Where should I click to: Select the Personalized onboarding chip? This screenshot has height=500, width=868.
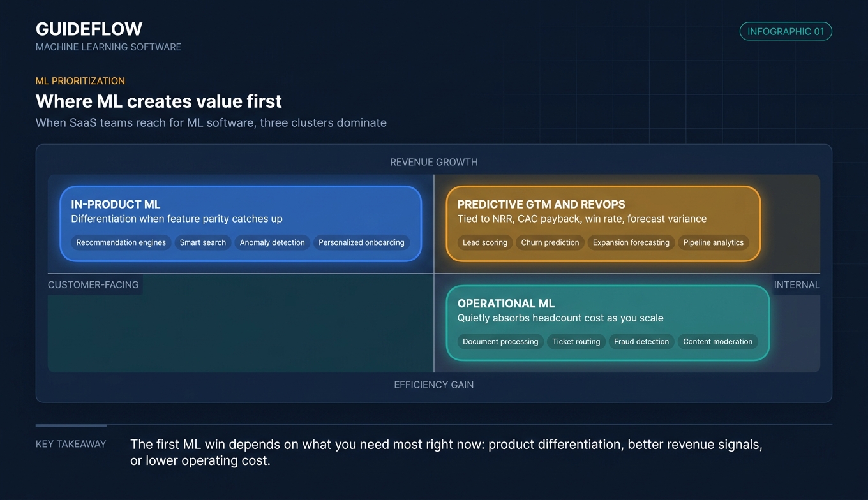361,242
